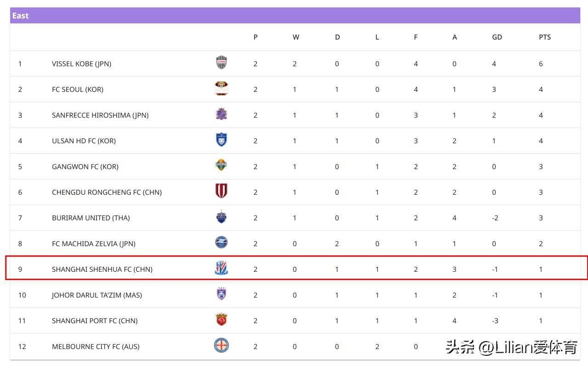This screenshot has height=365, width=588.
Task: Click the FC Seoul club crest
Action: (x=221, y=88)
